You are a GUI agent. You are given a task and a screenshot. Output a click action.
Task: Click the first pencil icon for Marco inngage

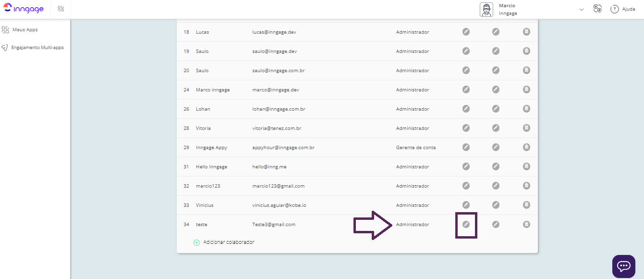pos(466,89)
